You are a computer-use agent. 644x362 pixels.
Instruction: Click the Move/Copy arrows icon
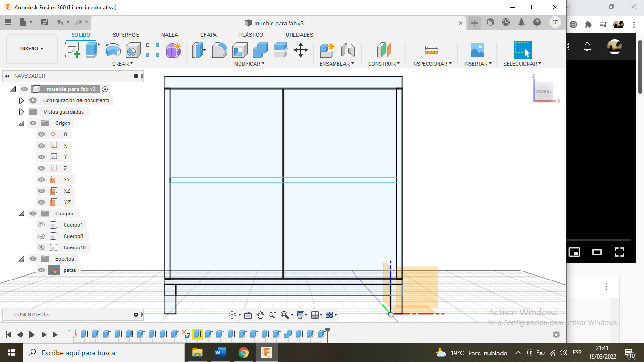tap(301, 49)
